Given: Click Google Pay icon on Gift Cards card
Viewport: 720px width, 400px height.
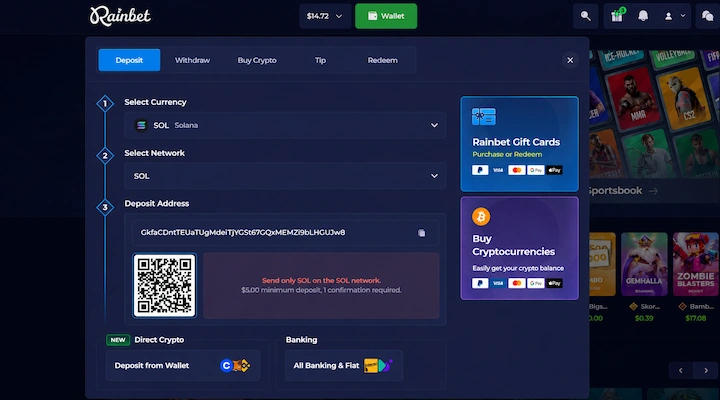Looking at the screenshot, I should (535, 170).
